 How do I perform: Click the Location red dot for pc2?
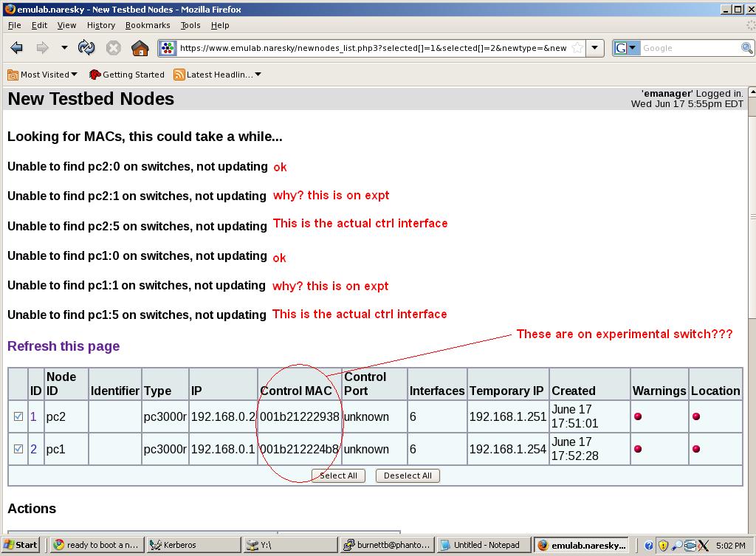(696, 416)
